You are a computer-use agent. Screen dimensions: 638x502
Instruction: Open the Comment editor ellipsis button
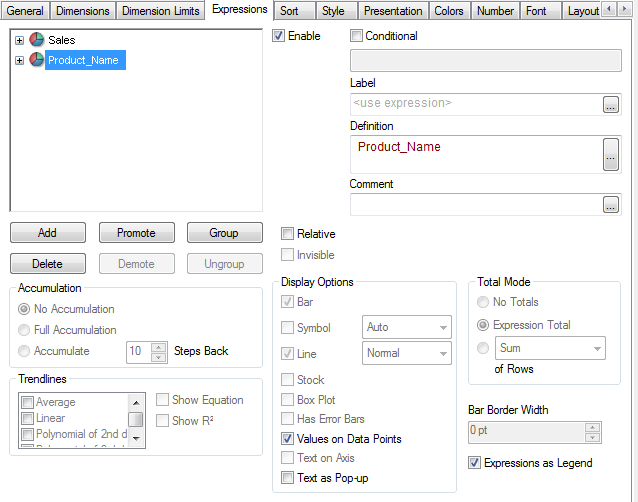point(611,204)
